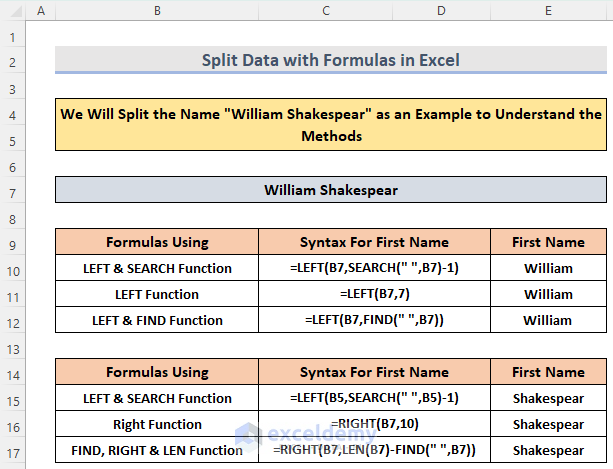Select the =LEFT(B7,7) formula cell
This screenshot has height=469, width=613.
(374, 294)
